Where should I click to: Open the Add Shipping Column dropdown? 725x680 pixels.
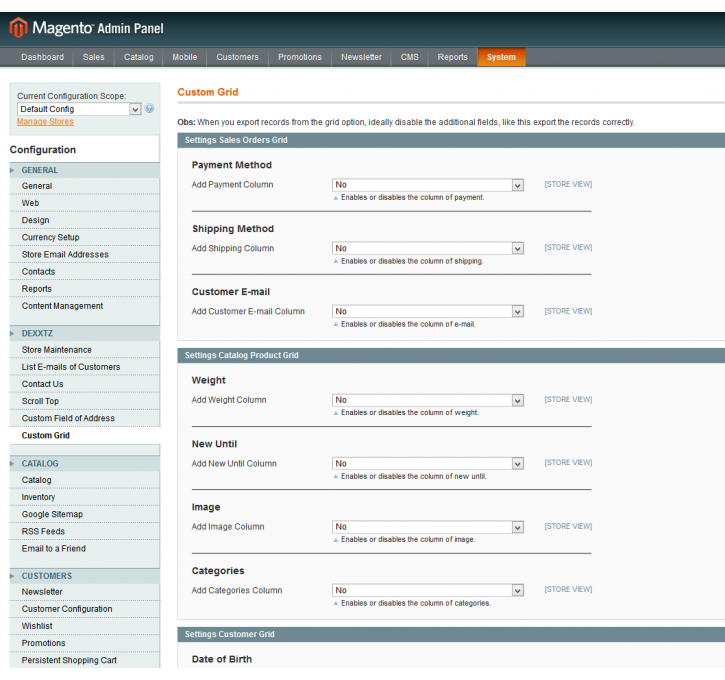(427, 248)
